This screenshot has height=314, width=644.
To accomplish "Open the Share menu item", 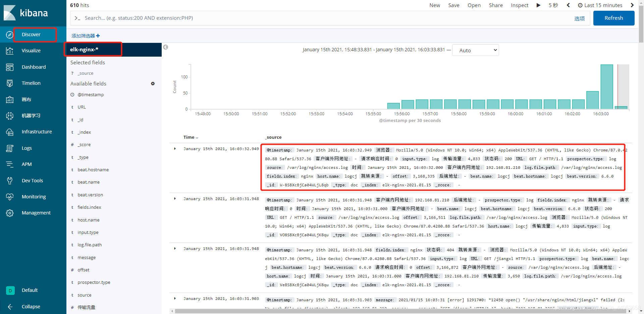I will 496,5.
